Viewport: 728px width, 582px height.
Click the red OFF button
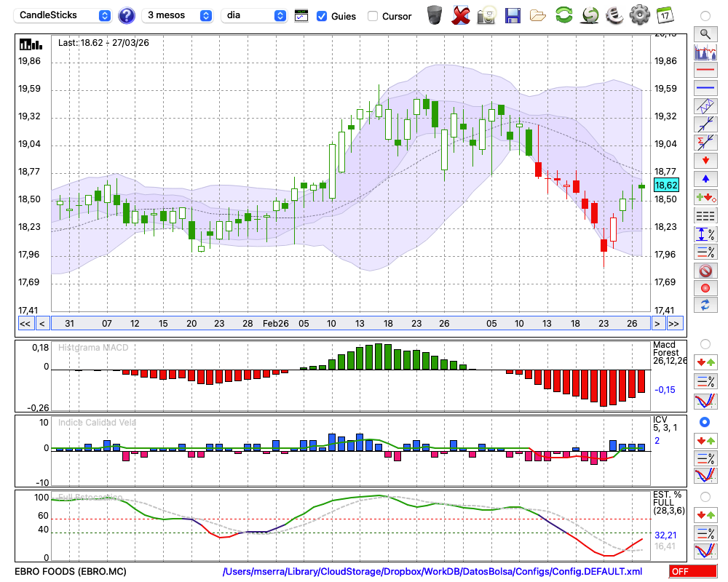click(692, 572)
